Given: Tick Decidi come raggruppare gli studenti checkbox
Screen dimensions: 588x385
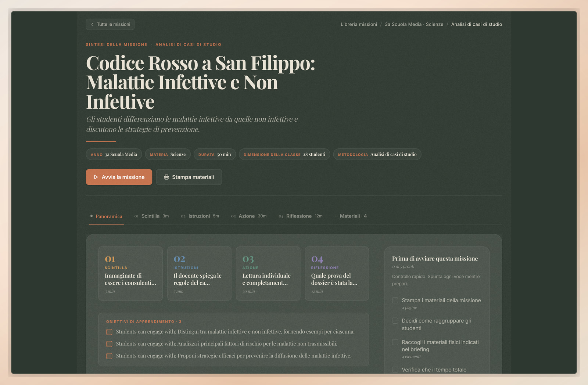Looking at the screenshot, I should [x=395, y=321].
